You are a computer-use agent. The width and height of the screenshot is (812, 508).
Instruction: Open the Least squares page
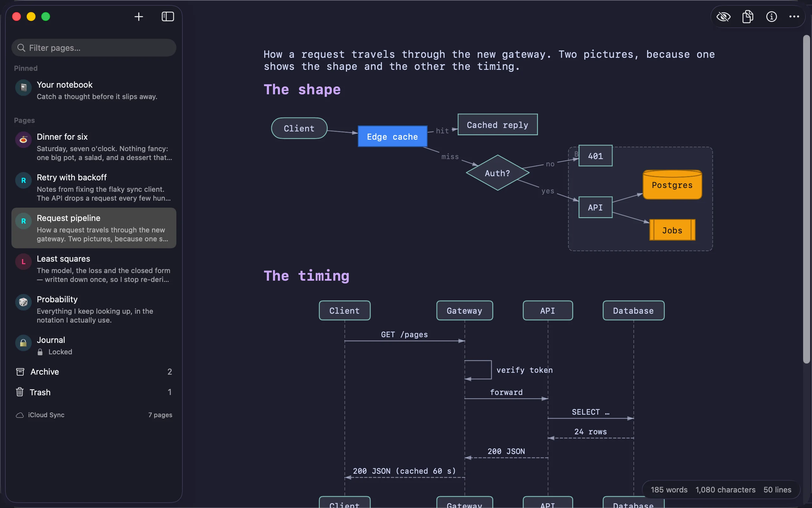[94, 269]
